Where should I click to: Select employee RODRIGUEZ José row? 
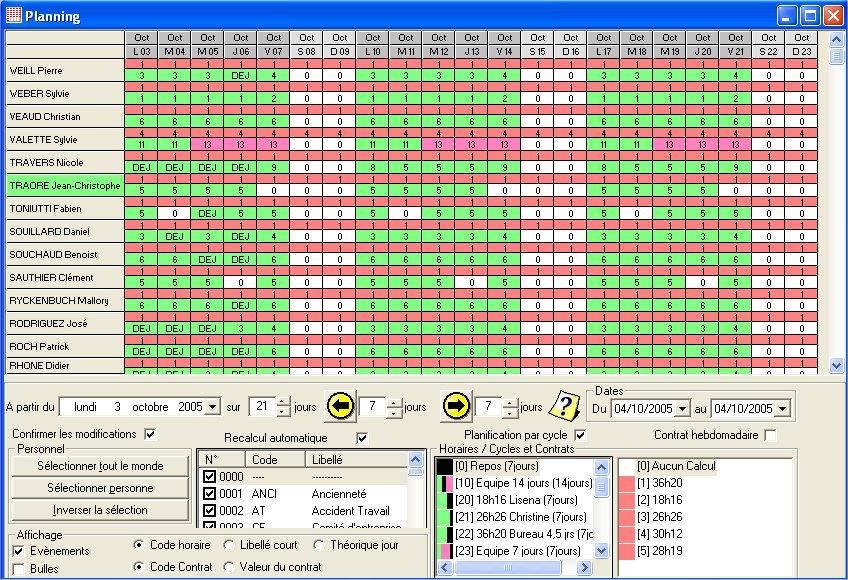click(65, 324)
